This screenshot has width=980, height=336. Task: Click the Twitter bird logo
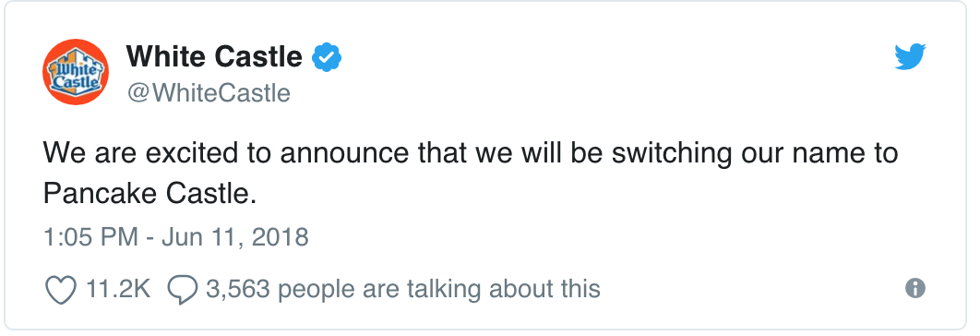[910, 57]
